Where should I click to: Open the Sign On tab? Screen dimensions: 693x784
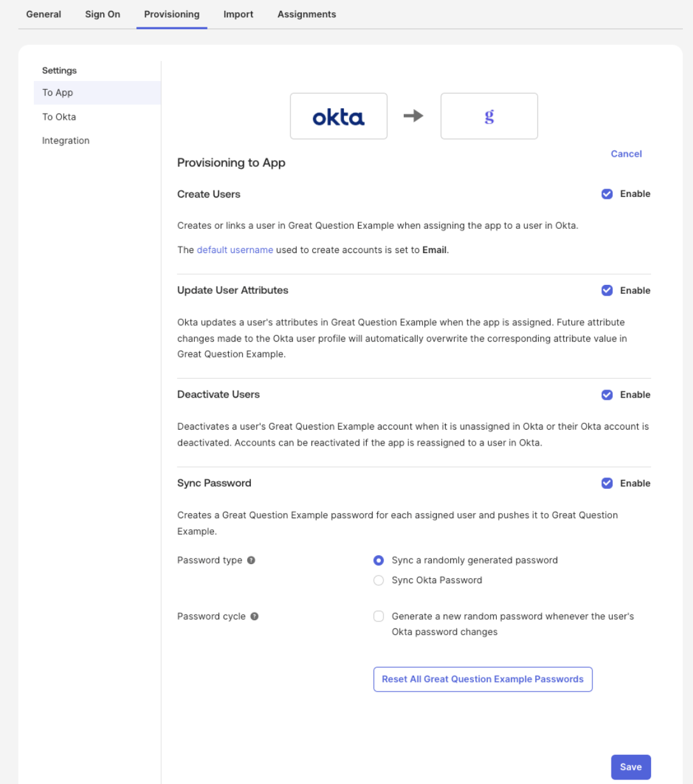(103, 14)
